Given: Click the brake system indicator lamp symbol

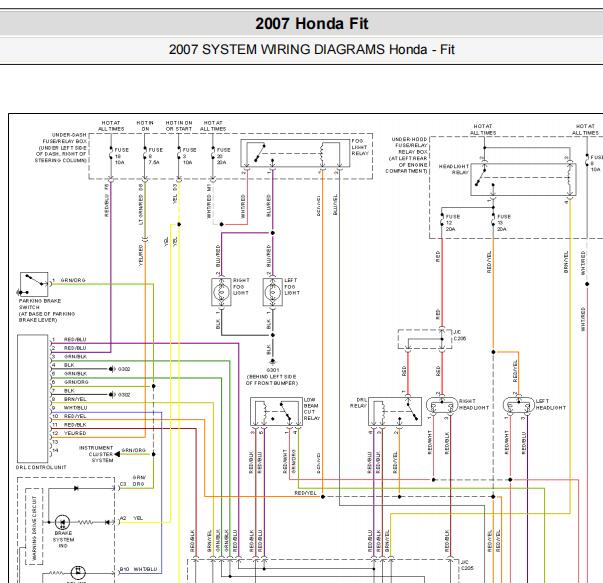Looking at the screenshot, I should pyautogui.click(x=62, y=522).
